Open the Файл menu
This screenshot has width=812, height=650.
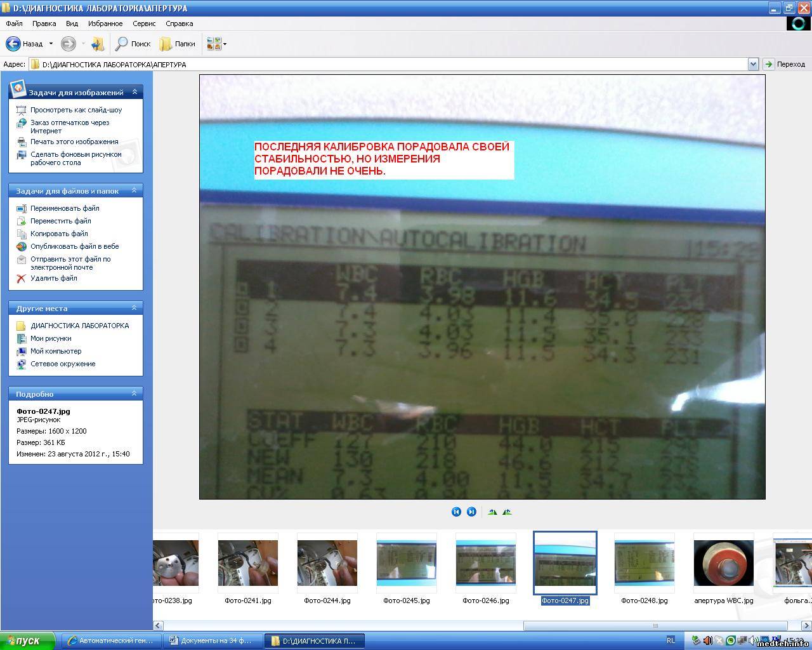coord(14,23)
